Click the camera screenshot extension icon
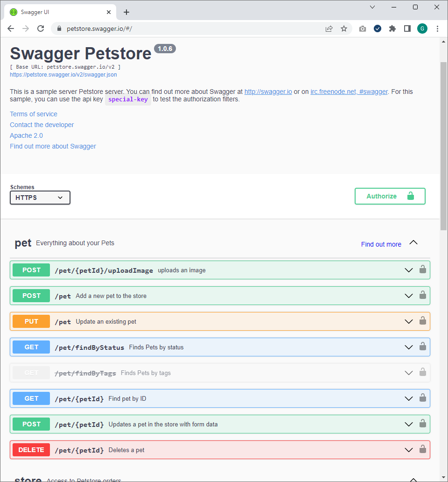The height and width of the screenshot is (482, 448). coord(363,29)
